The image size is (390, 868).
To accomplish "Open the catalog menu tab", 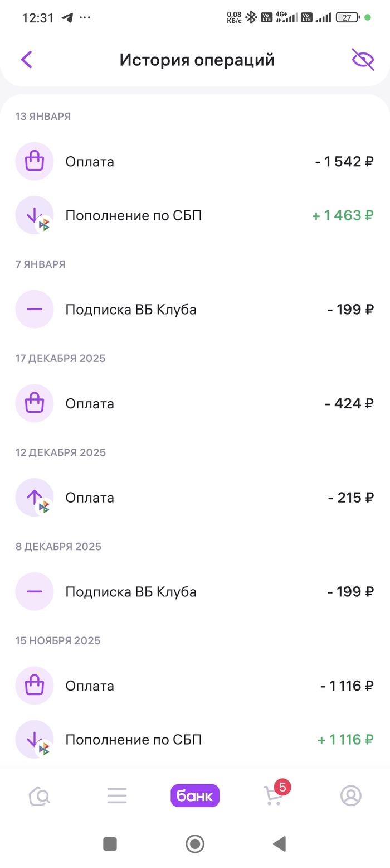I will pyautogui.click(x=117, y=796).
